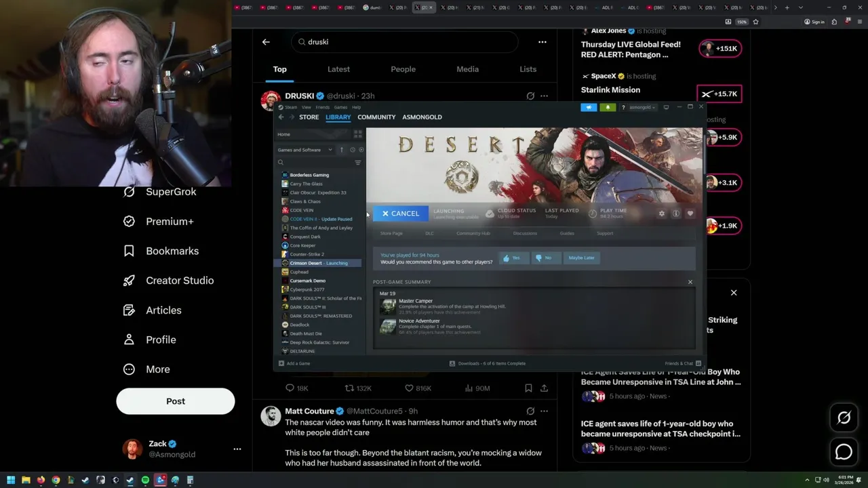868x488 pixels.
Task: Open Creator Studio in the X sidebar
Action: click(x=169, y=281)
